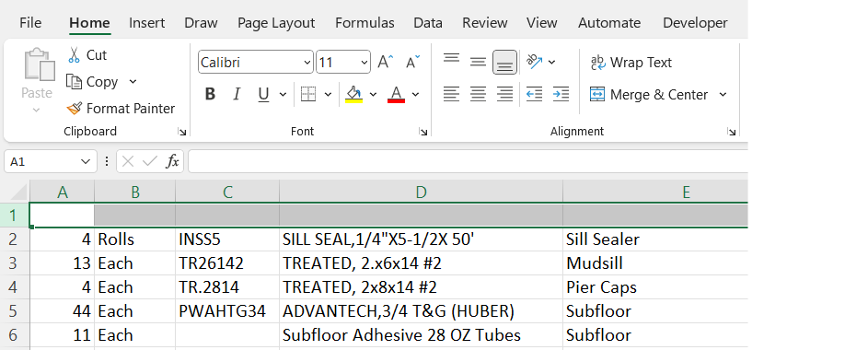Expand the Merge & Center dropdown arrow

723,95
